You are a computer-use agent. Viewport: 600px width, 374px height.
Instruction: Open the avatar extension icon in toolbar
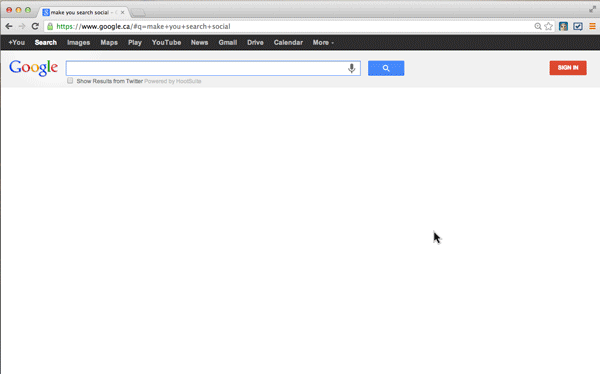[x=563, y=26]
